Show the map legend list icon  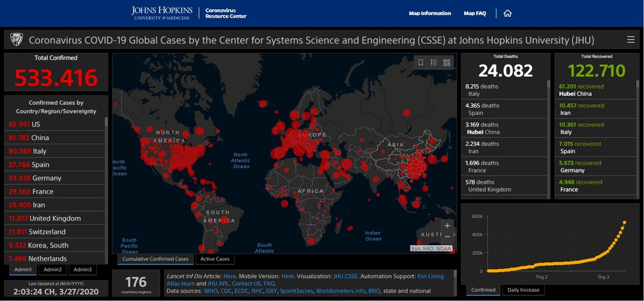[434, 63]
